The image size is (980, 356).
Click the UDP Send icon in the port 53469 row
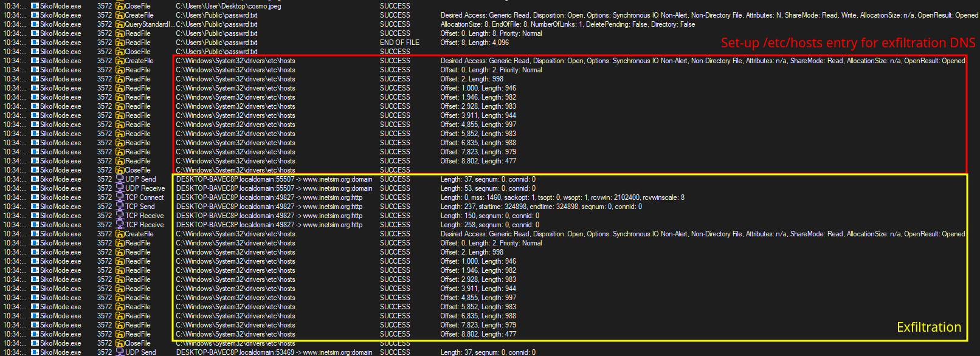coord(120,352)
